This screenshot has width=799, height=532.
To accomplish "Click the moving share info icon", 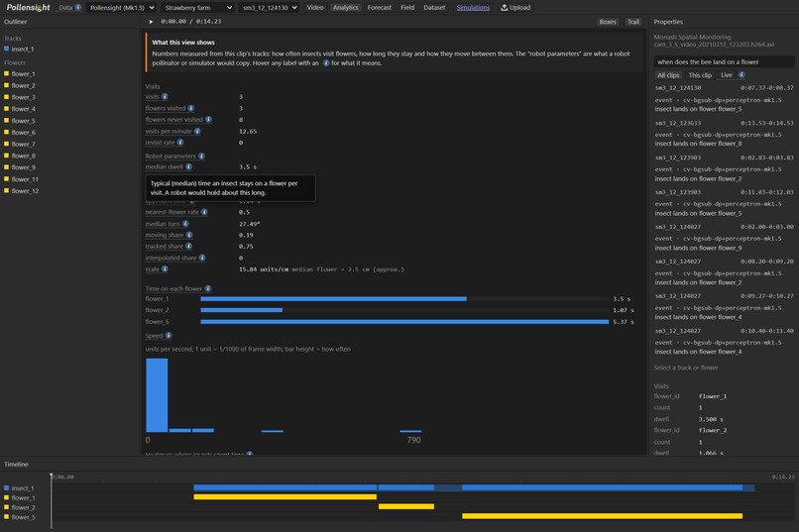I will 189,235.
